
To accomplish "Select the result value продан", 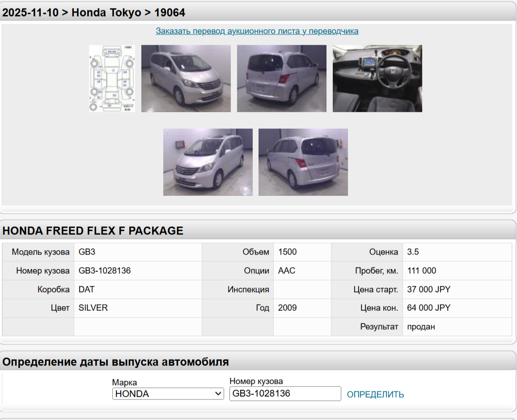I will point(421,327).
